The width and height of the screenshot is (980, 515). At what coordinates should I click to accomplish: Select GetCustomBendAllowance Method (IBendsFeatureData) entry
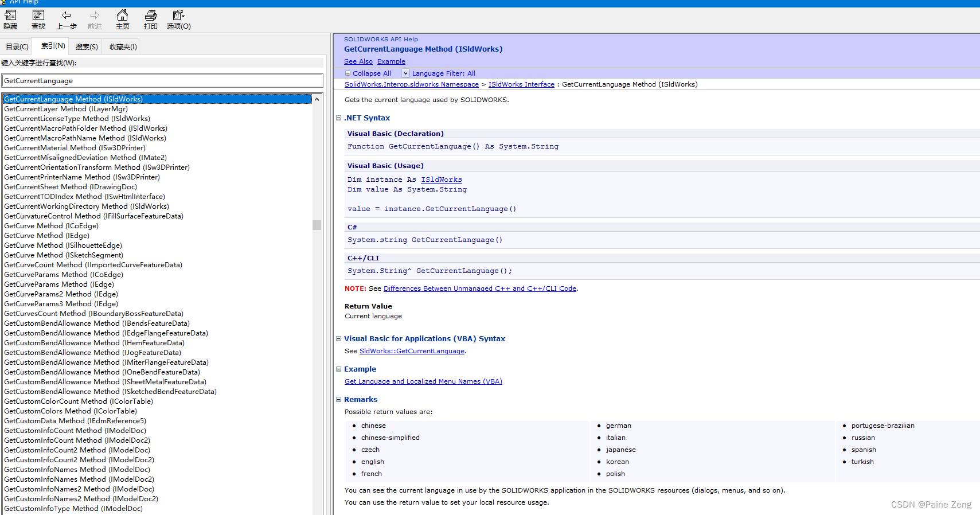(97, 323)
